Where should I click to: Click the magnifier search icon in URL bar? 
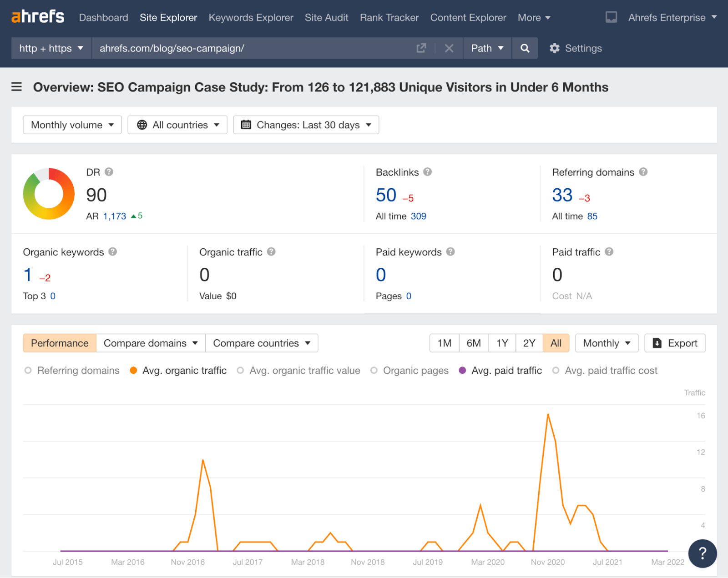pos(525,48)
